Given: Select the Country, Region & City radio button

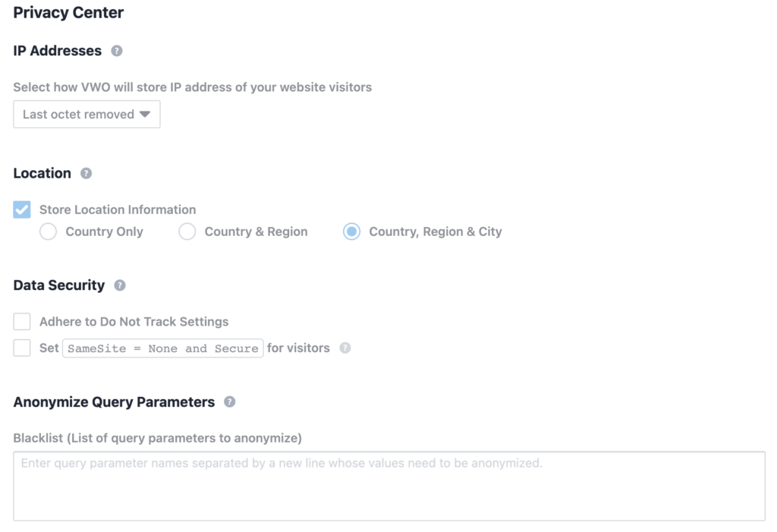Looking at the screenshot, I should click(351, 232).
